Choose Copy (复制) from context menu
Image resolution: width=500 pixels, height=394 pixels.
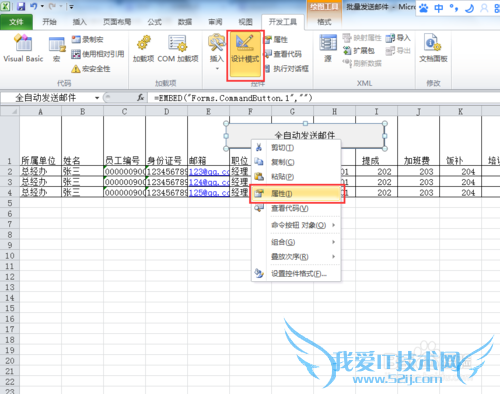coord(297,162)
